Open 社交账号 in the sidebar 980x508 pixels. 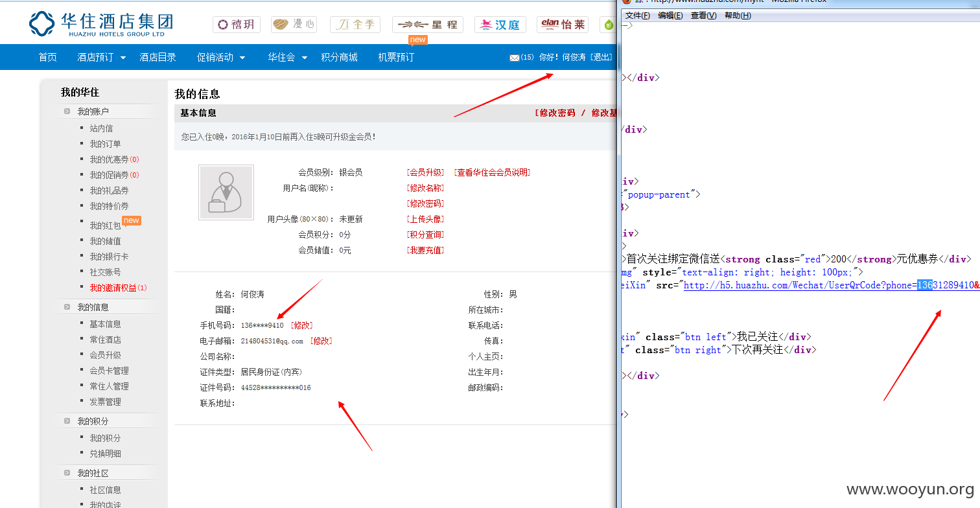105,272
